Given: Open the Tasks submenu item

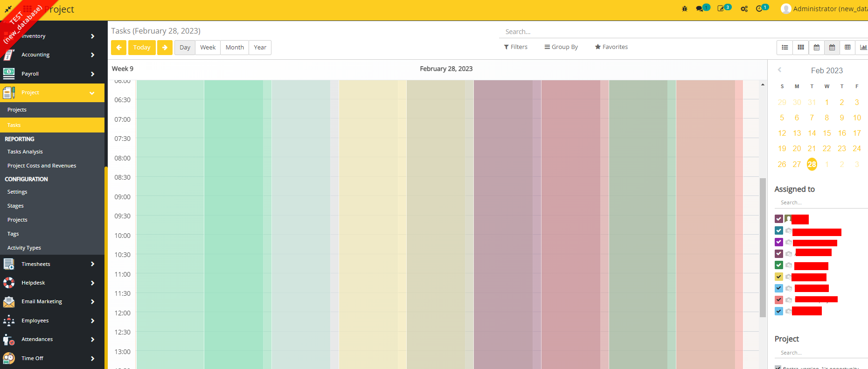Looking at the screenshot, I should coord(52,125).
